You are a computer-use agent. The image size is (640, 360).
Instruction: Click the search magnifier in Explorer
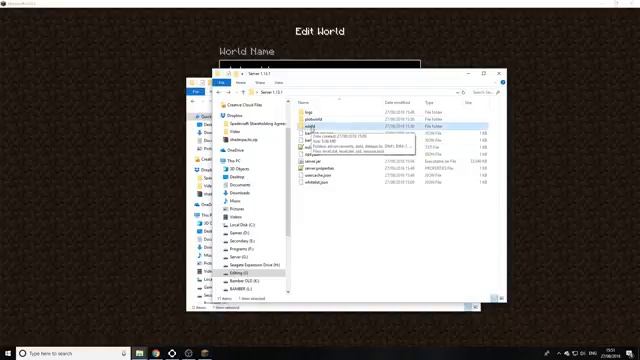pos(498,92)
